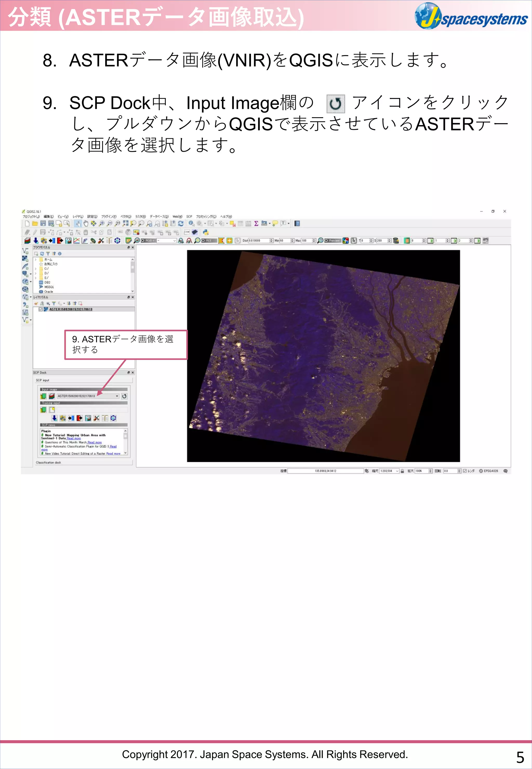Viewport: 532px width, 769px height.
Task: Open SCP Settings wrench icon in dock
Action: [x=96, y=418]
